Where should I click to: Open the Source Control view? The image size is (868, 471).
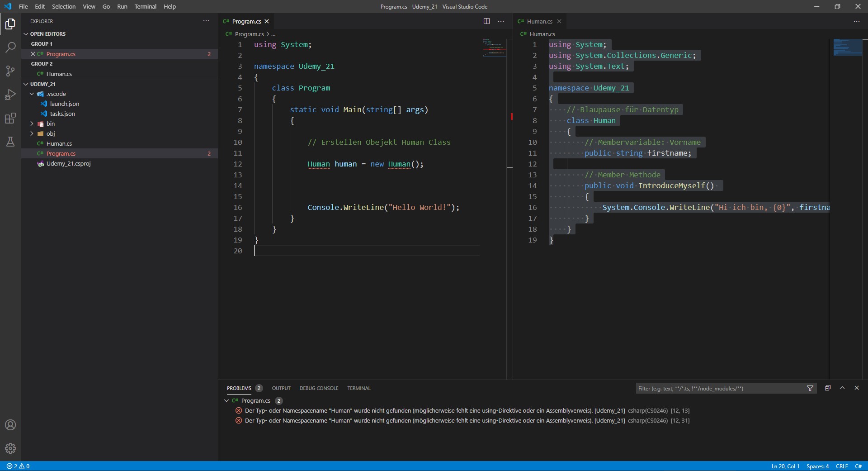[10, 71]
